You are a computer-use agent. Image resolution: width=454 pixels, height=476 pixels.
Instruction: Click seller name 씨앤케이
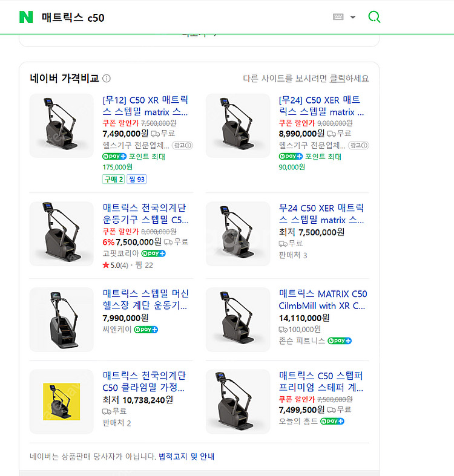click(x=117, y=330)
